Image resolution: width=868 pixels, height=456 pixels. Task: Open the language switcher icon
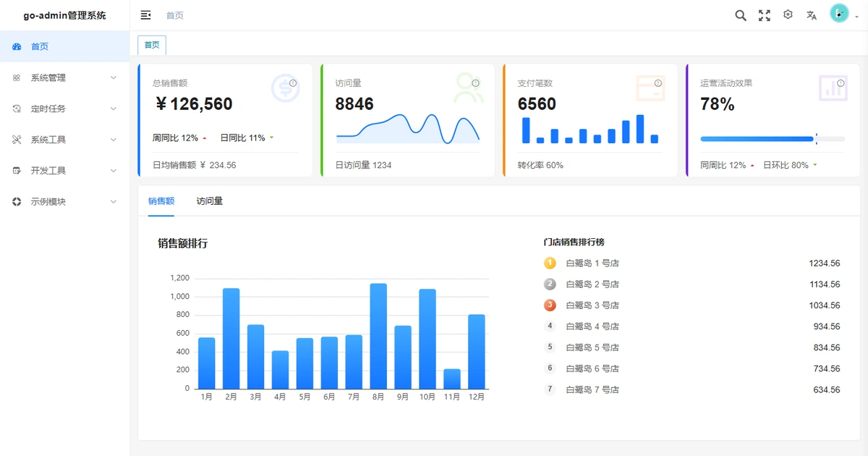[812, 15]
